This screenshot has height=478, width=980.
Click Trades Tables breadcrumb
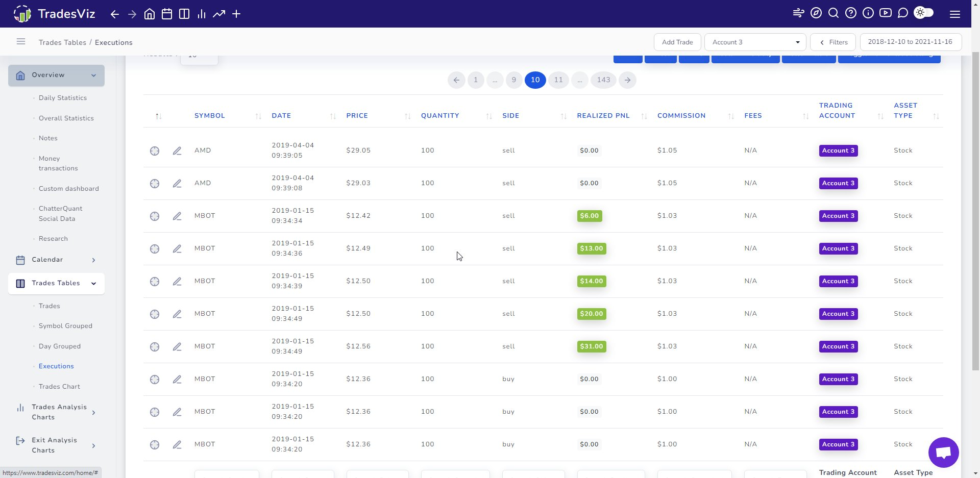62,43
